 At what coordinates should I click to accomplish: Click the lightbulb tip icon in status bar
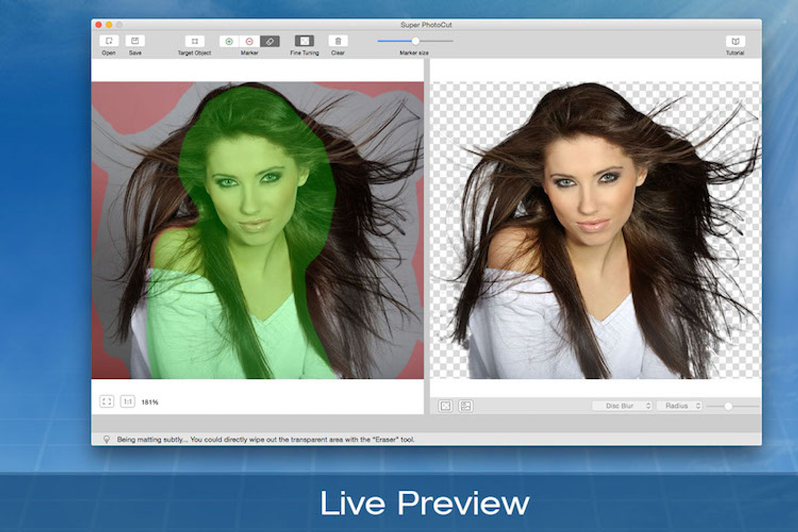pyautogui.click(x=106, y=439)
